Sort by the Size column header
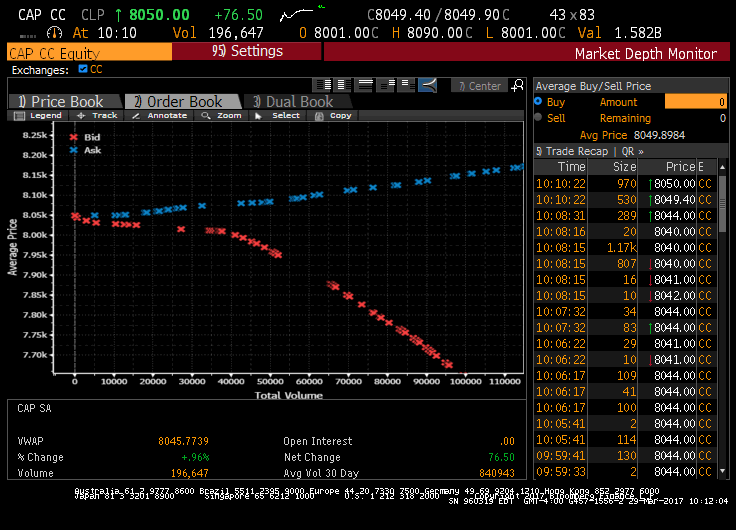The width and height of the screenshot is (736, 530). click(x=613, y=167)
